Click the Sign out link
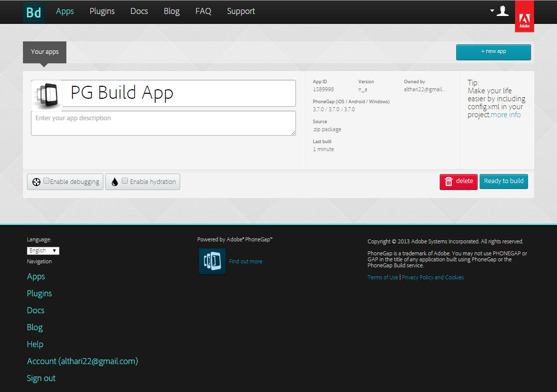 tap(41, 379)
